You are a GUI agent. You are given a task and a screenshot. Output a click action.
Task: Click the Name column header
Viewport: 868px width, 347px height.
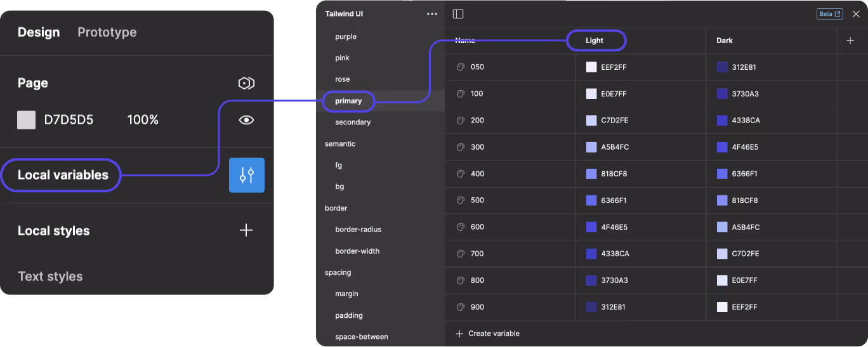[x=465, y=41]
